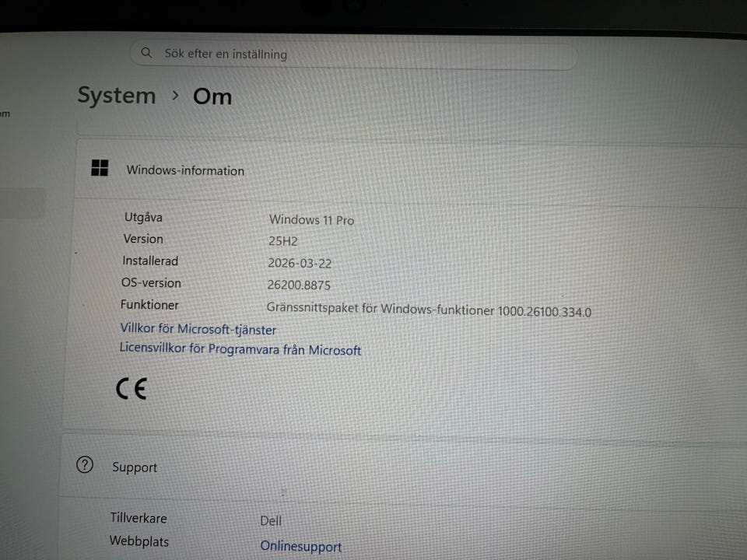Select OS build '26200.8875'
The height and width of the screenshot is (560, 747).
point(299,285)
